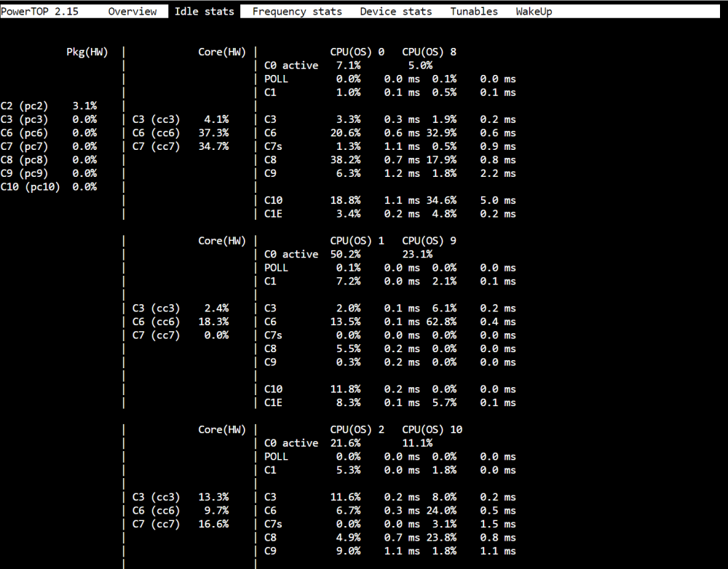This screenshot has height=569, width=728.
Task: Click the 11.1% C0 active value
Action: [x=417, y=443]
